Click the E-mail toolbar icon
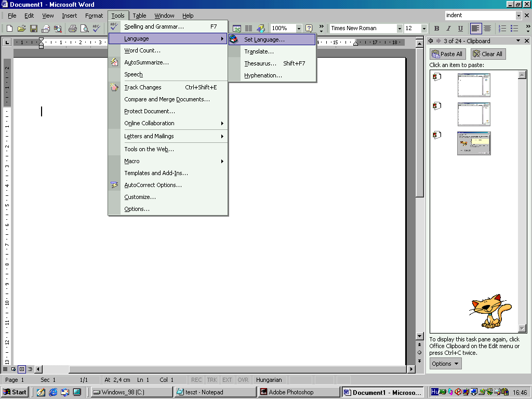This screenshot has height=399, width=532. pos(46,29)
